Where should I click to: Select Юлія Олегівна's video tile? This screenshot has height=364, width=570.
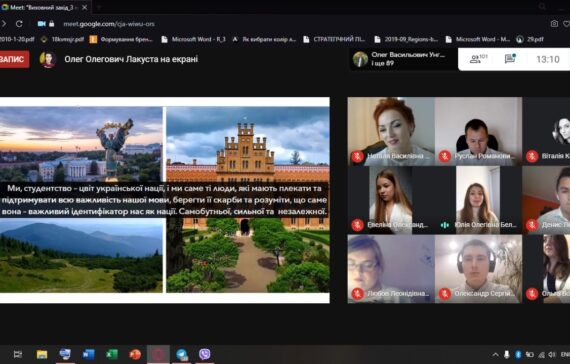point(478,200)
